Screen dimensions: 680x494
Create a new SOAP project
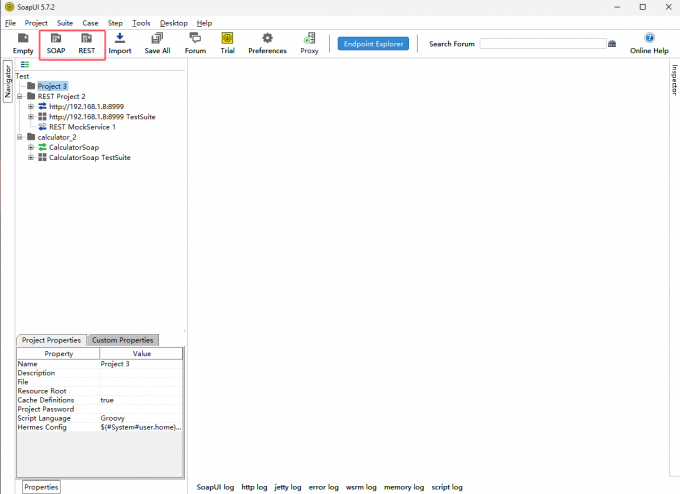click(56, 44)
